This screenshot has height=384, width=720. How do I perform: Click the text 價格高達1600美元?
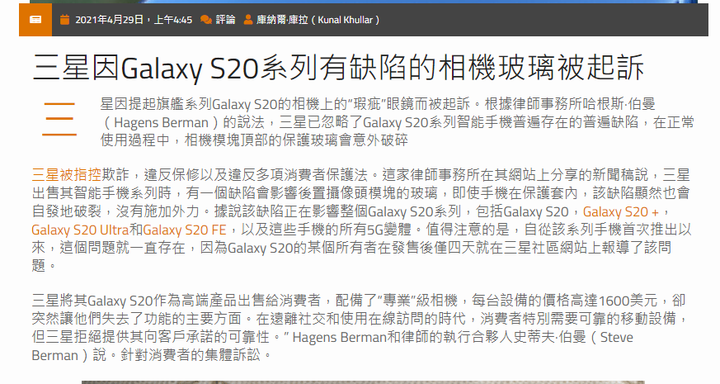point(600,301)
